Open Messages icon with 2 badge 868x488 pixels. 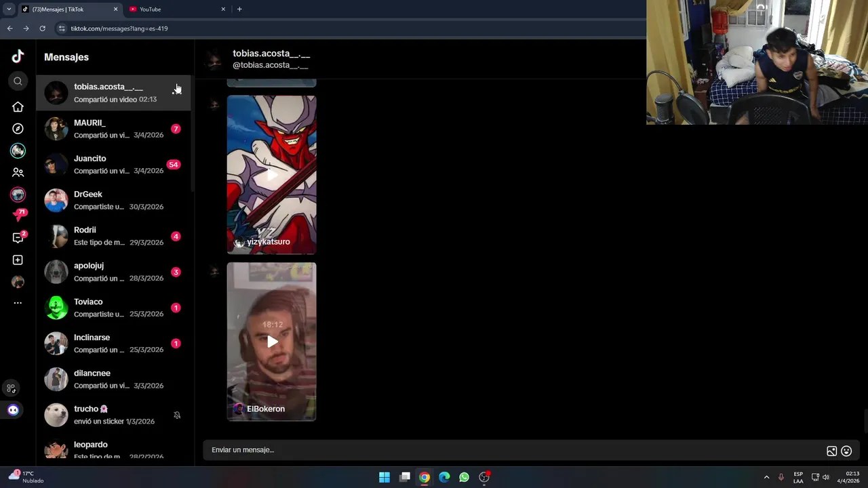tap(18, 238)
